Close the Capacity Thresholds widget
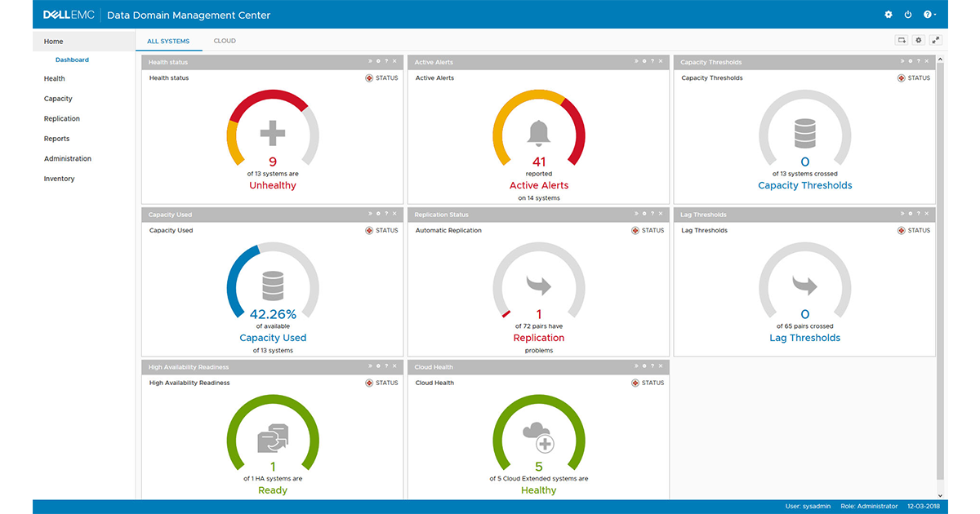Viewport: 980px width, 514px height. click(928, 61)
